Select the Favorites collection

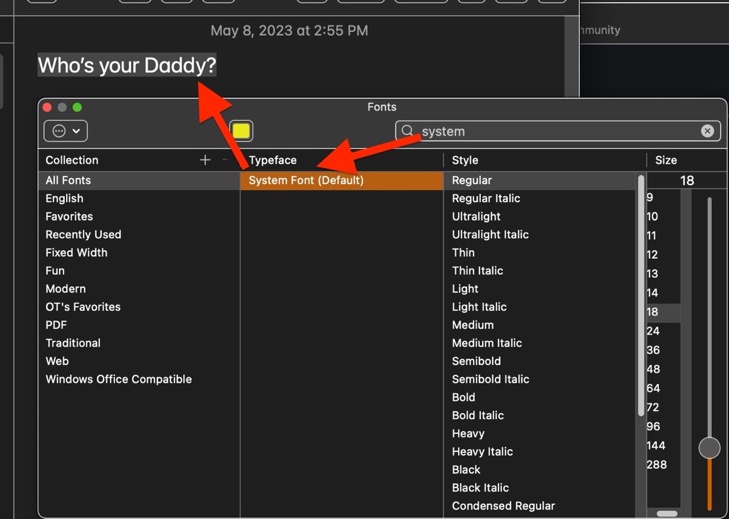point(139,217)
